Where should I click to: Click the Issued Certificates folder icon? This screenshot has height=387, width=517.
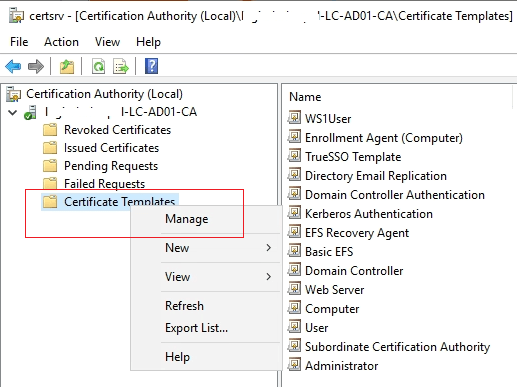point(50,148)
